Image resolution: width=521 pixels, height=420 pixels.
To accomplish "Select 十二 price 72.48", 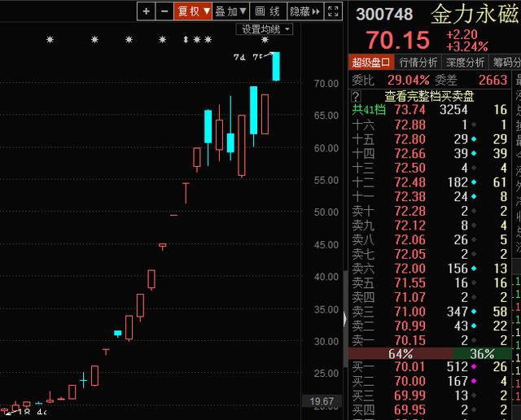I will click(409, 182).
